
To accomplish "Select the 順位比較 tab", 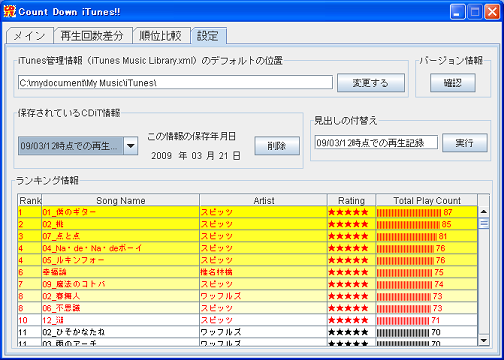I will click(x=161, y=36).
